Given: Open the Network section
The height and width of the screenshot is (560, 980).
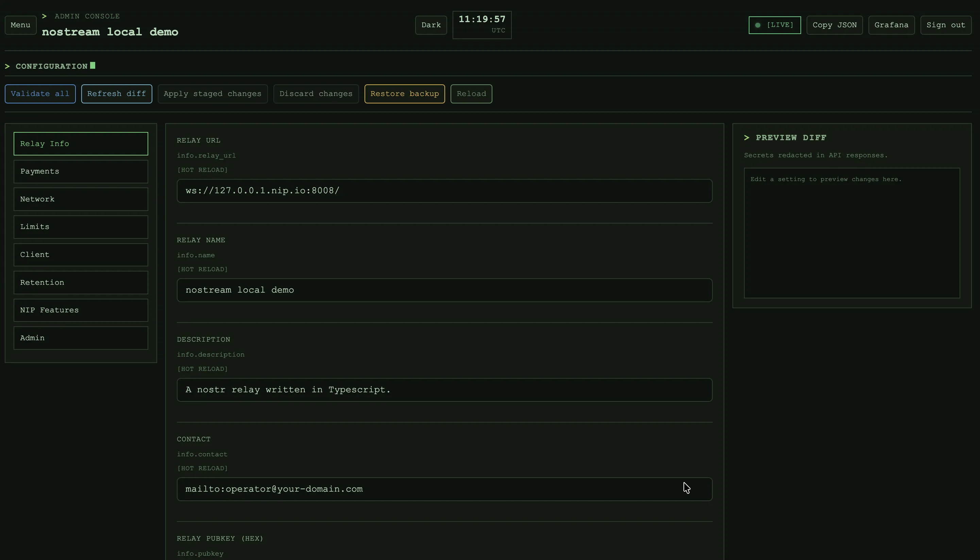Looking at the screenshot, I should pyautogui.click(x=81, y=199).
